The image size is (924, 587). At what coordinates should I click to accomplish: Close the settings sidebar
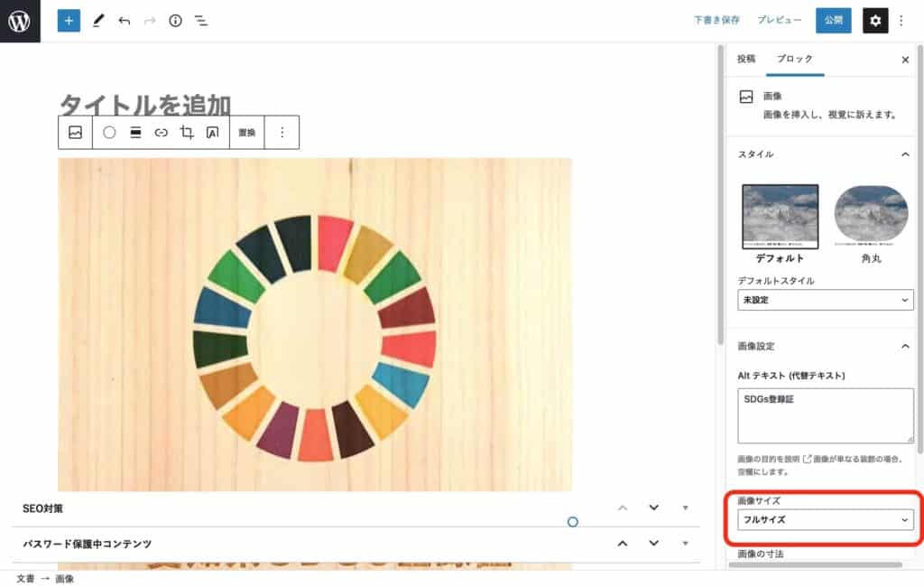coord(905,60)
